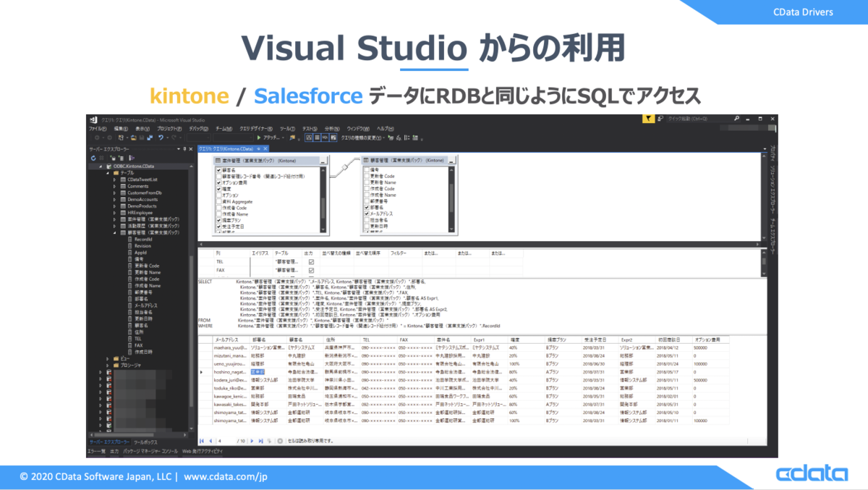This screenshot has width=868, height=490.
Task: Open the Server Explorer panel options dropdown
Action: 179,149
